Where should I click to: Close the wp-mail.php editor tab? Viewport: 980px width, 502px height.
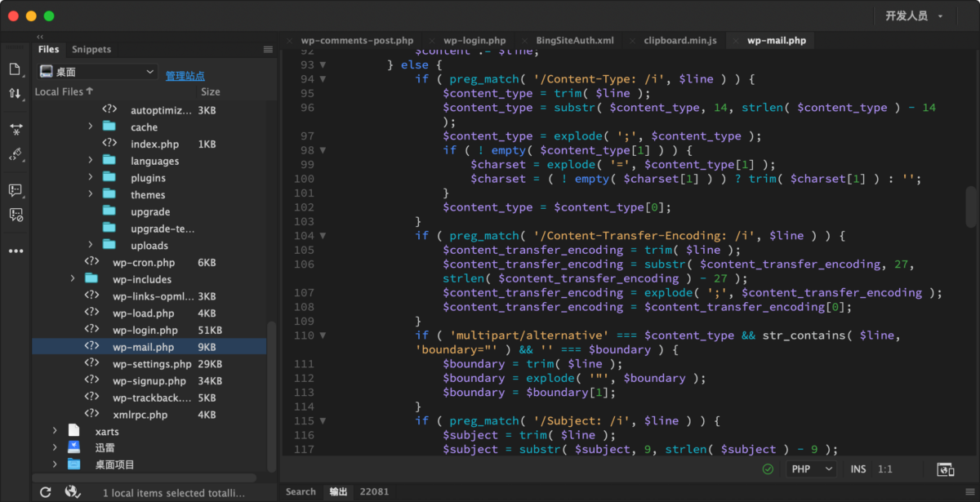point(737,41)
